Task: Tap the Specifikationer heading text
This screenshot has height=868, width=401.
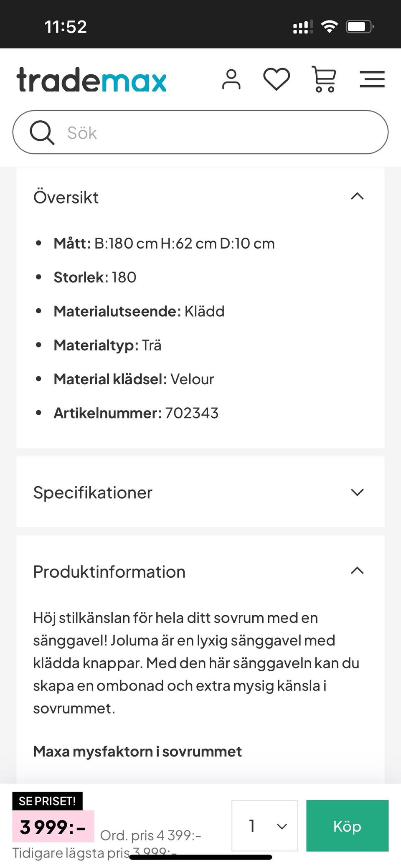Action: (93, 492)
